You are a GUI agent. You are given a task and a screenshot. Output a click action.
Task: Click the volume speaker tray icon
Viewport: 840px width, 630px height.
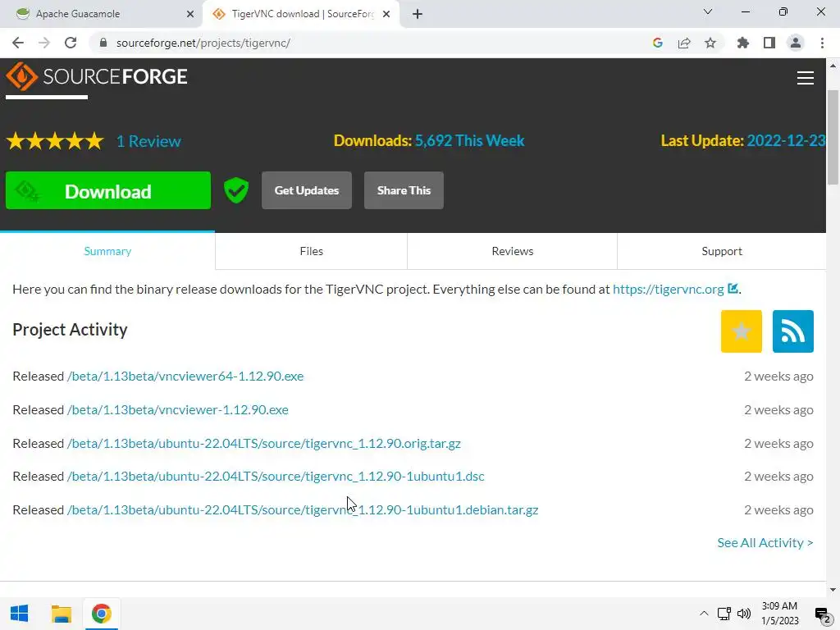tap(744, 614)
